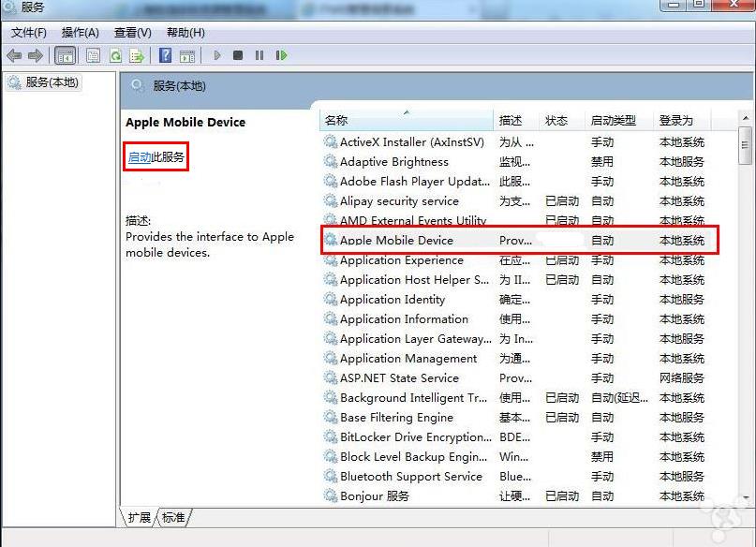The width and height of the screenshot is (756, 547).
Task: Open the Properties toolbar icon
Action: click(93, 55)
